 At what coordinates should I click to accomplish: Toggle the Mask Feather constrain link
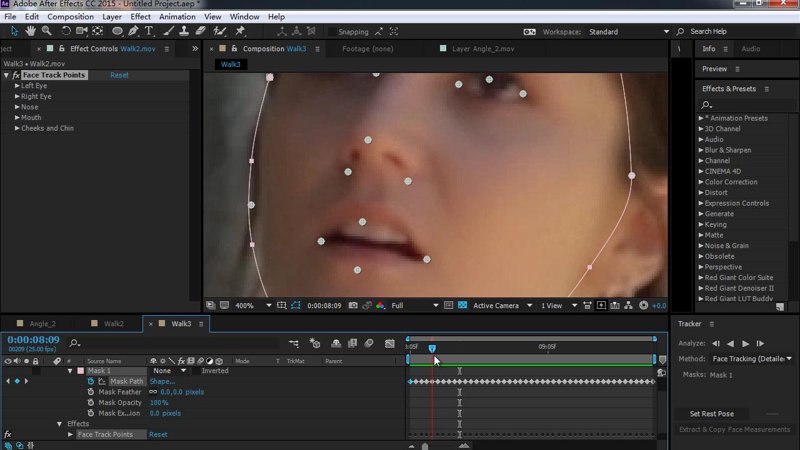[x=153, y=392]
